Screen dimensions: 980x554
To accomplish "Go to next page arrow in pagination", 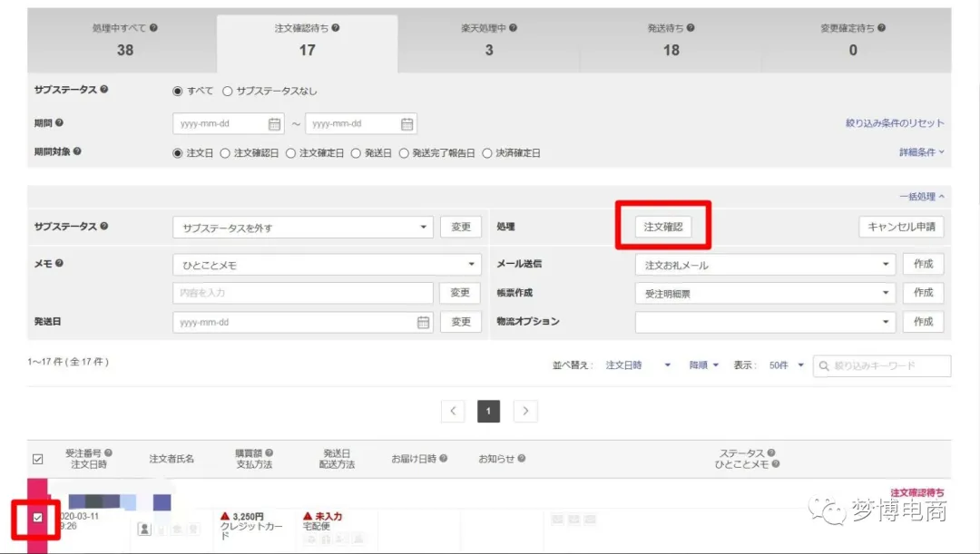I will (525, 411).
